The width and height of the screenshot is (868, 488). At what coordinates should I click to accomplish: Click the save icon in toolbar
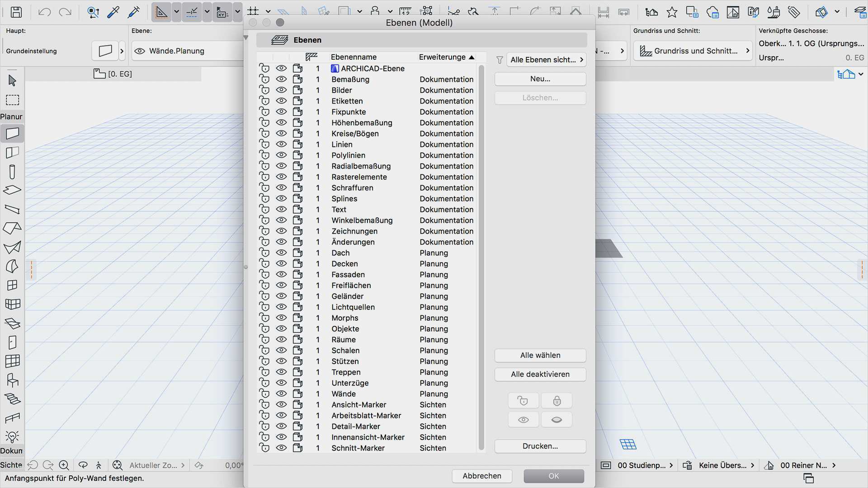pyautogui.click(x=16, y=12)
